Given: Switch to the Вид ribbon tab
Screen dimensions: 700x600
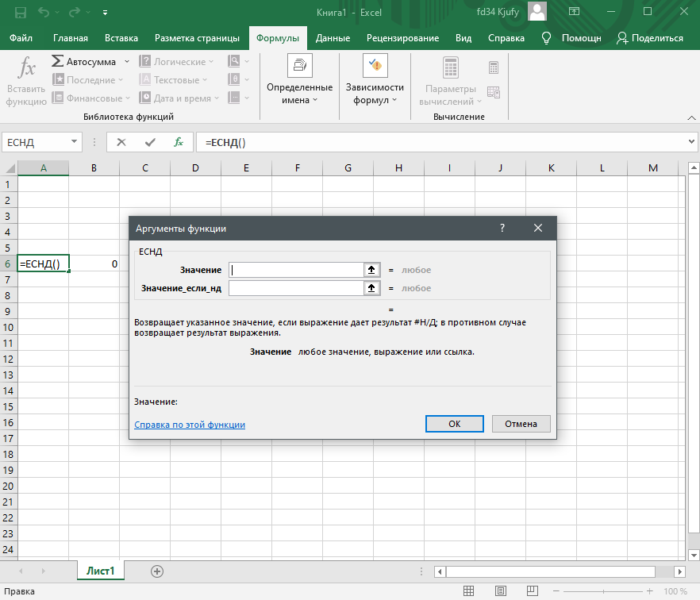Looking at the screenshot, I should pyautogui.click(x=463, y=38).
